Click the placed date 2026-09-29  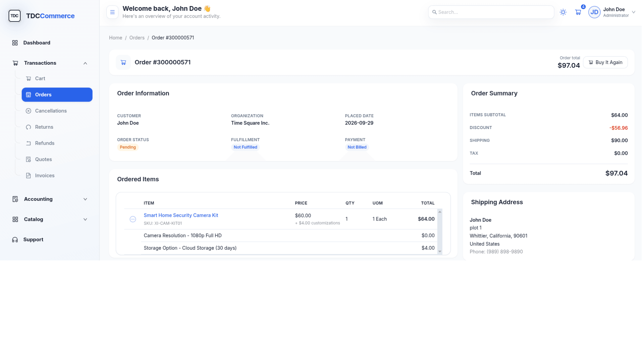click(359, 123)
